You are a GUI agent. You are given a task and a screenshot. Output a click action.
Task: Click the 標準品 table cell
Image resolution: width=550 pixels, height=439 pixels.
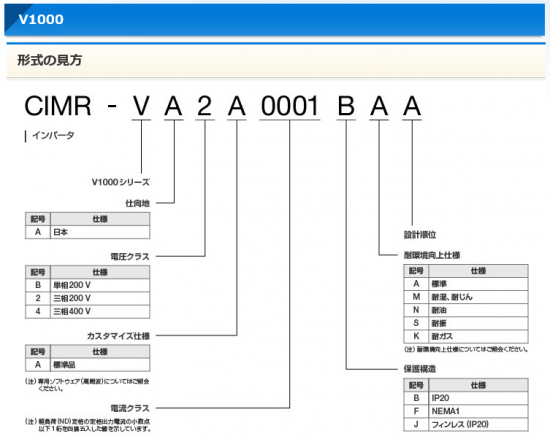point(100,365)
